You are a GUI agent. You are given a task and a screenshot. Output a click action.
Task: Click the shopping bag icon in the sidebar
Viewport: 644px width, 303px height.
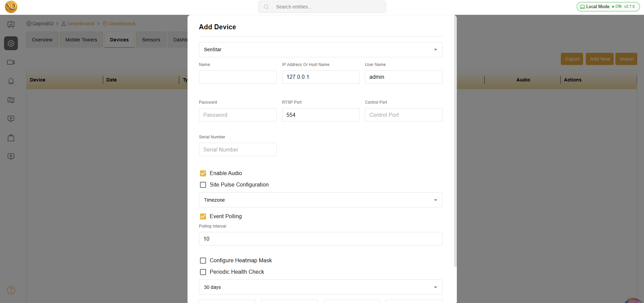(x=11, y=138)
